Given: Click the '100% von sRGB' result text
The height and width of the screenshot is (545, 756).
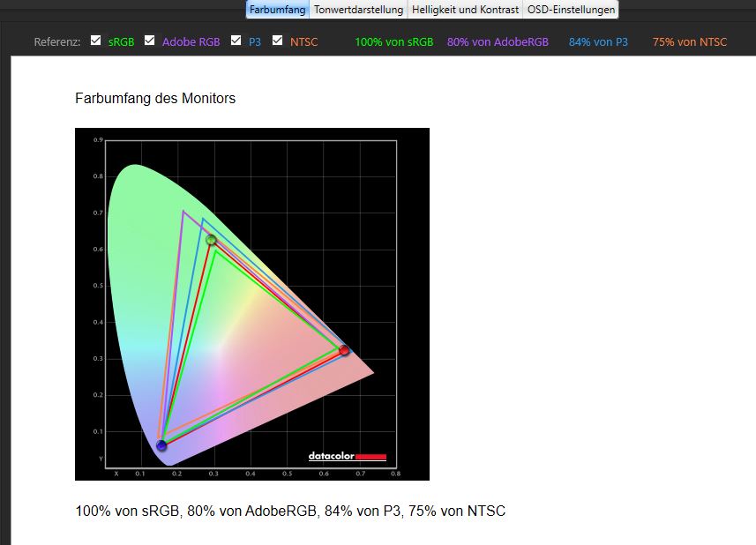Looking at the screenshot, I should tap(394, 42).
